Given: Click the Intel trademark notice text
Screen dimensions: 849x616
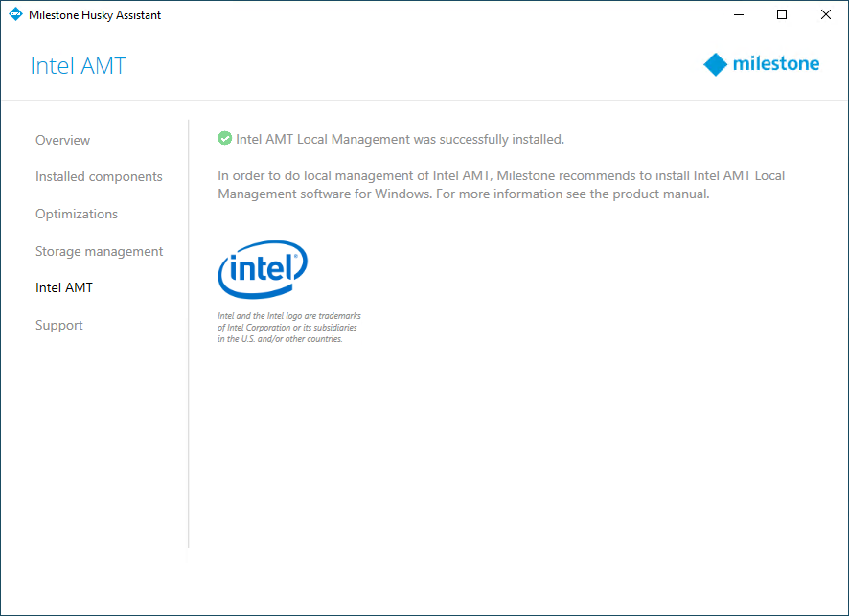Looking at the screenshot, I should [288, 327].
